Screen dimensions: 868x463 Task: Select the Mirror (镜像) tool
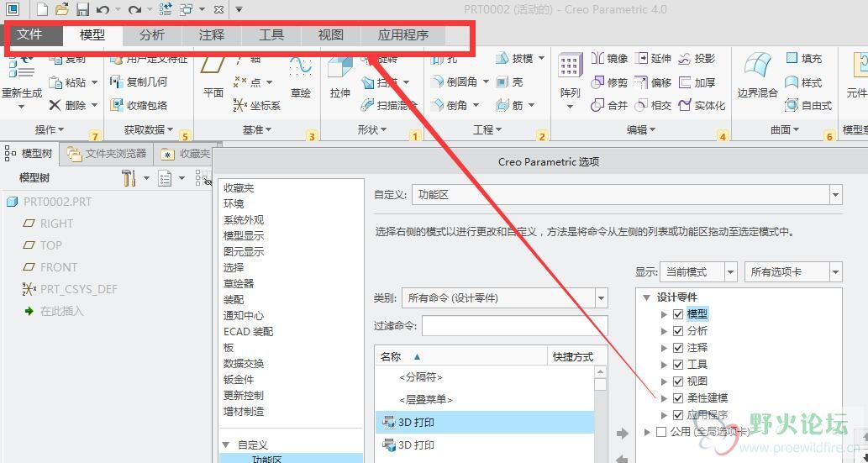click(609, 58)
